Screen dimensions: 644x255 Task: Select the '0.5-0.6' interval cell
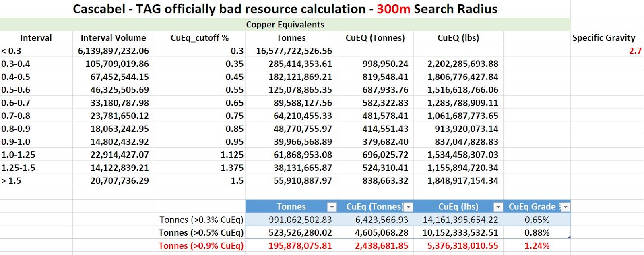pyautogui.click(x=36, y=89)
